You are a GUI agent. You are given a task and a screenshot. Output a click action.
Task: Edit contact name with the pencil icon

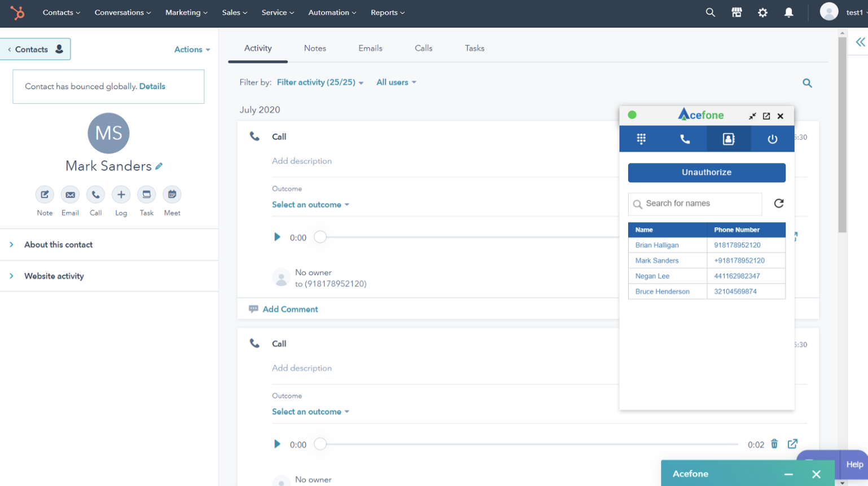[x=159, y=166]
